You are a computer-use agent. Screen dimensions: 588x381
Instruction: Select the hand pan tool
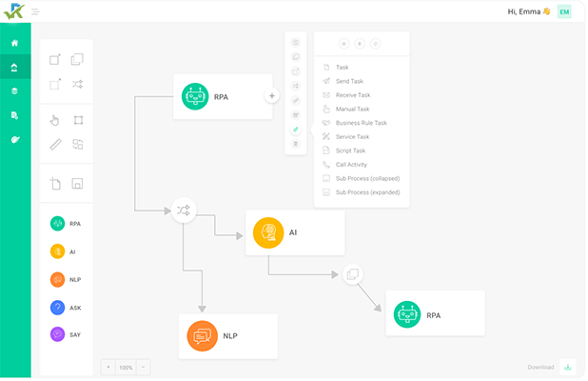coord(54,120)
